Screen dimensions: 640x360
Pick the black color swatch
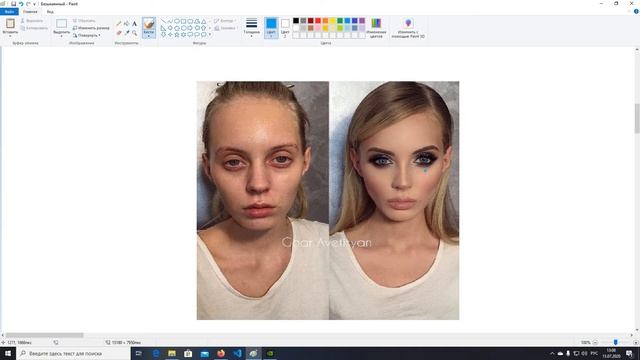click(x=296, y=21)
